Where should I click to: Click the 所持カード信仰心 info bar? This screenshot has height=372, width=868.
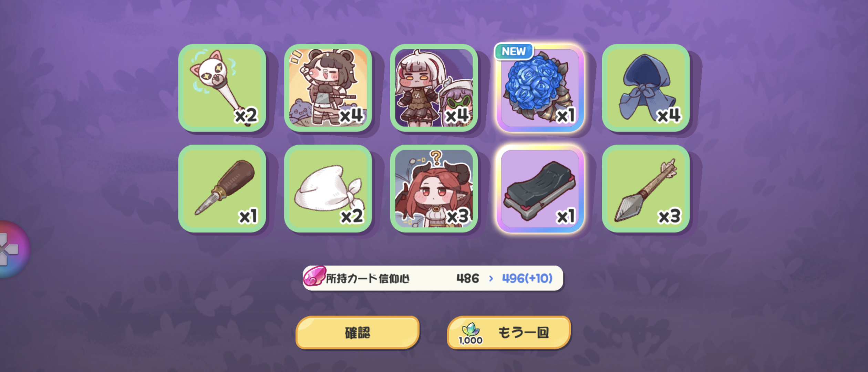coord(433,278)
